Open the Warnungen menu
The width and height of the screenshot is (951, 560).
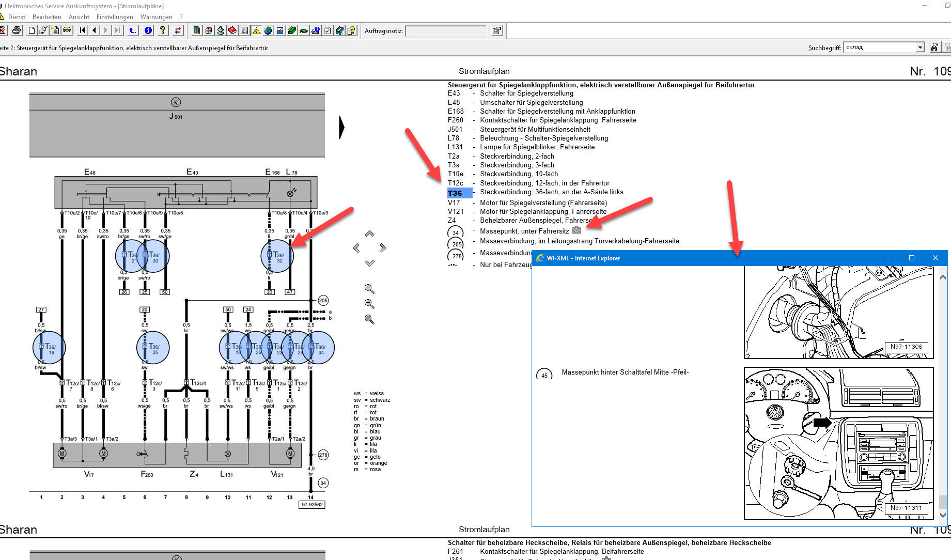(x=156, y=17)
